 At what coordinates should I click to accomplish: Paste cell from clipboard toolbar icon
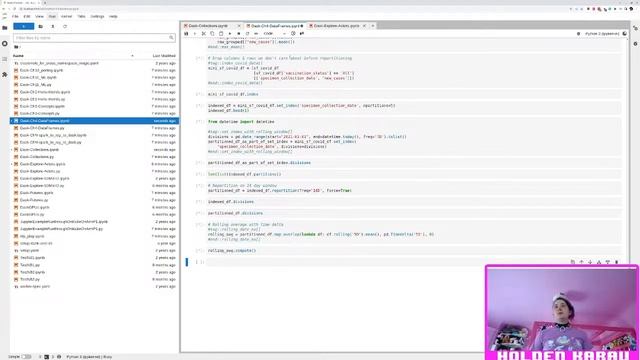coord(221,33)
